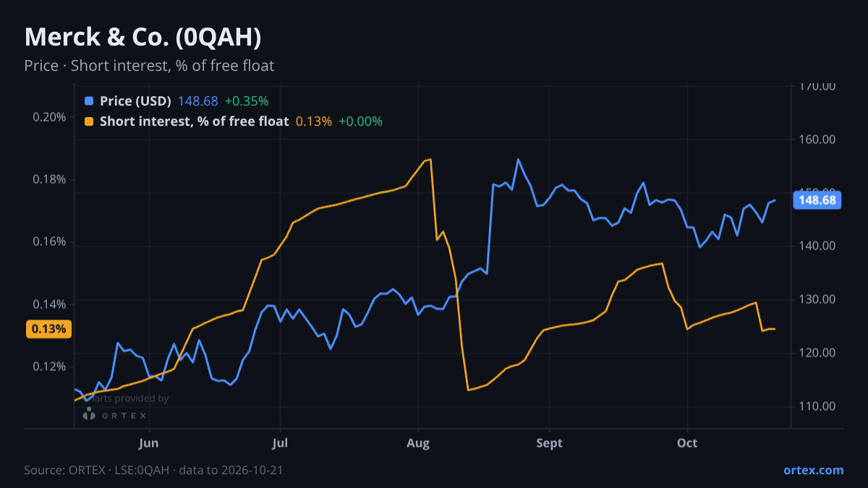The image size is (868, 488).
Task: Click the 0.20% left axis label
Action: click(50, 117)
